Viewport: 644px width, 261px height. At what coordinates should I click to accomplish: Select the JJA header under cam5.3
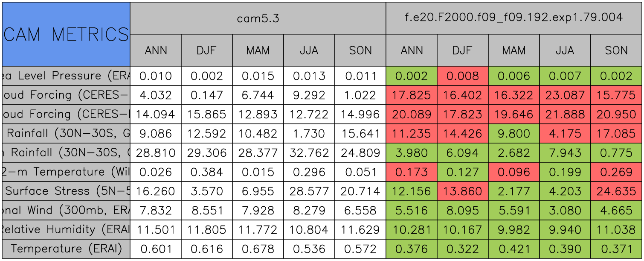pyautogui.click(x=309, y=50)
